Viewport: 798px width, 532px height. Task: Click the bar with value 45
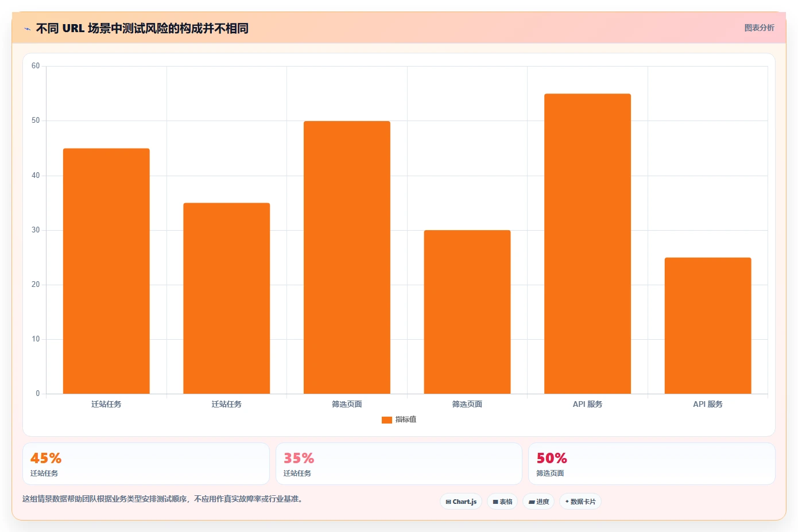click(x=106, y=271)
